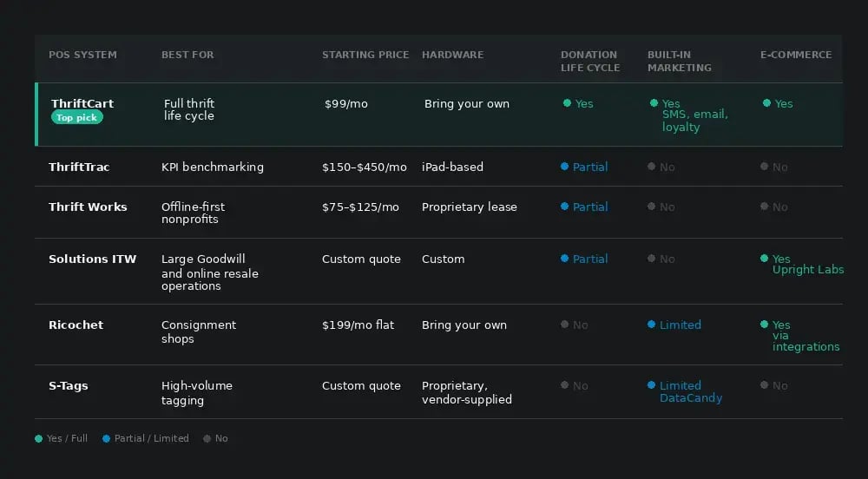868x479 pixels.
Task: Click ThriftTrac's gray e-commerce No dot
Action: pyautogui.click(x=765, y=167)
